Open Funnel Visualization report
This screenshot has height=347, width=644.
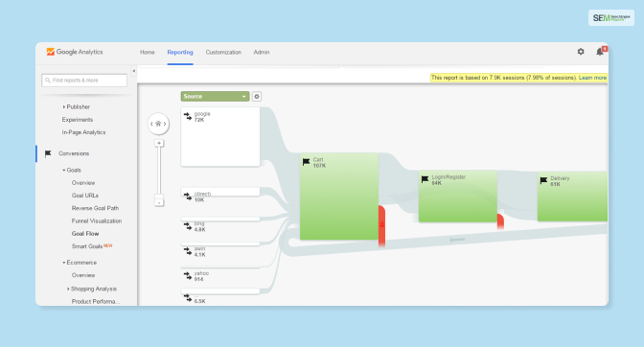(97, 220)
